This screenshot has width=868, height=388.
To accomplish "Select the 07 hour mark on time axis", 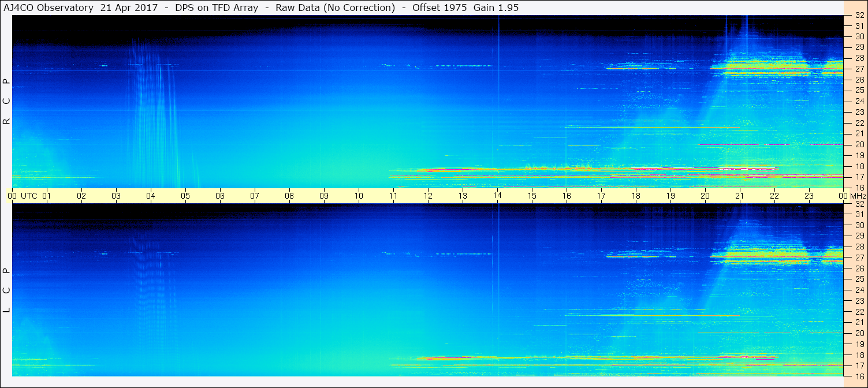I will (x=255, y=196).
